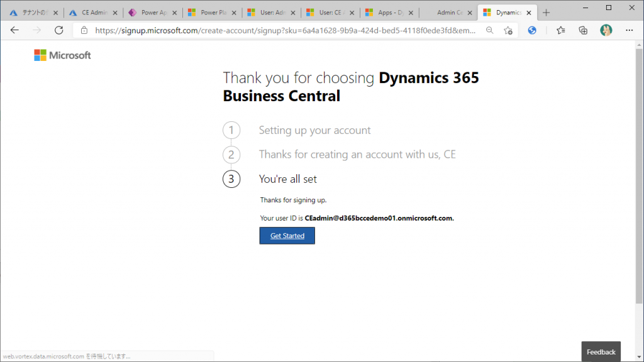Viewport: 644px width, 362px height.
Task: Click the user profile avatar
Action: [606, 30]
